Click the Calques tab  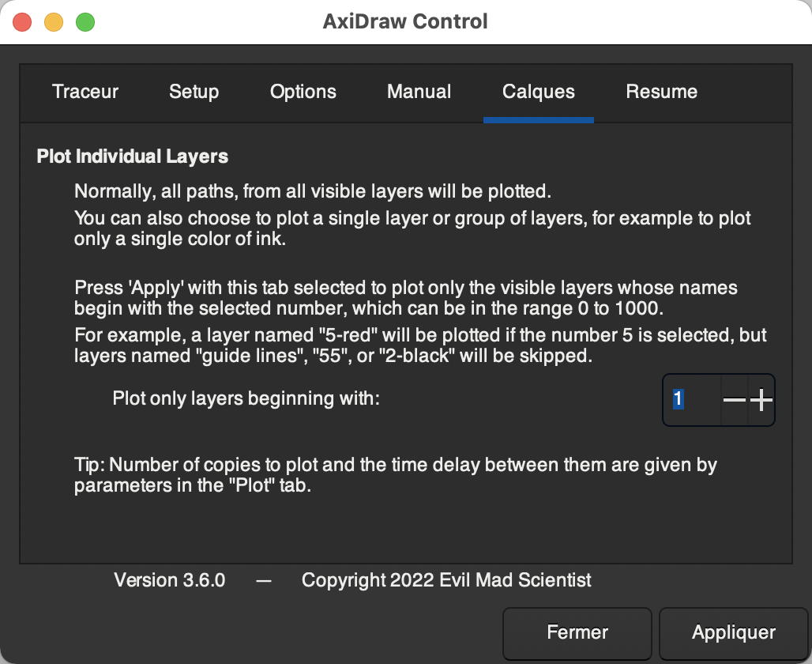[538, 92]
